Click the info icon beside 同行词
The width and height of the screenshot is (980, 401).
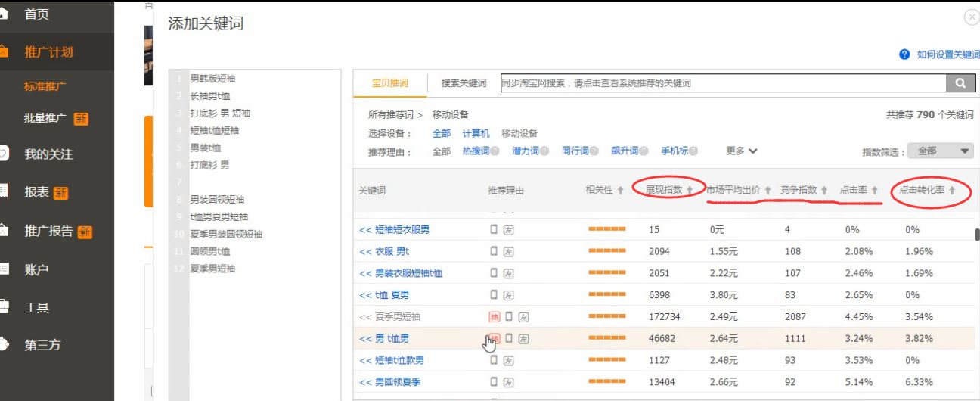(x=594, y=151)
